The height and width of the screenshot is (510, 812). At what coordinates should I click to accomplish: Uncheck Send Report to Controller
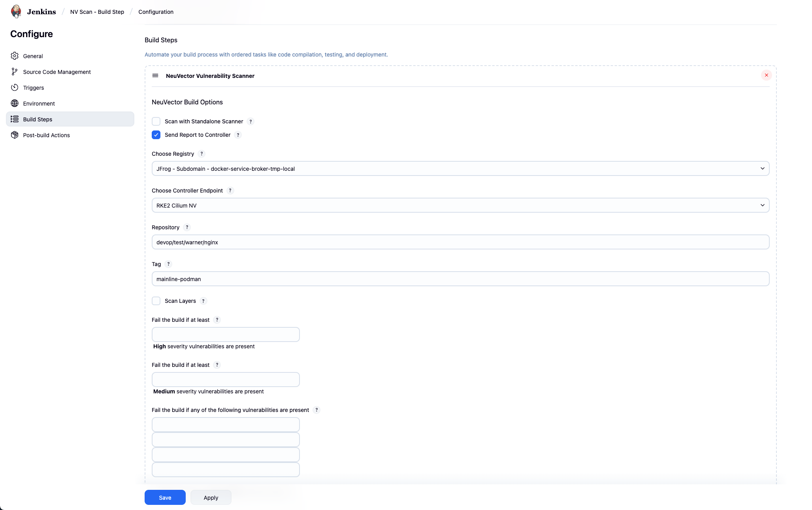click(x=156, y=135)
